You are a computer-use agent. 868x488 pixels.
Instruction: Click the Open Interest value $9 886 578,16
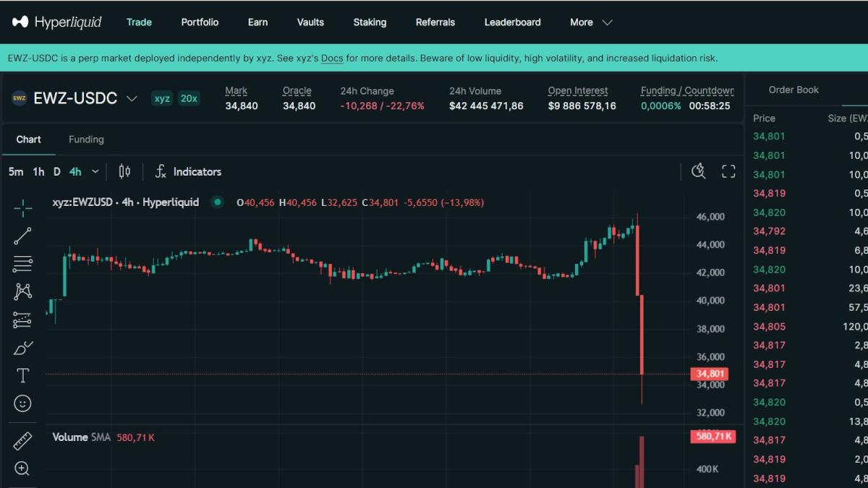tap(582, 106)
